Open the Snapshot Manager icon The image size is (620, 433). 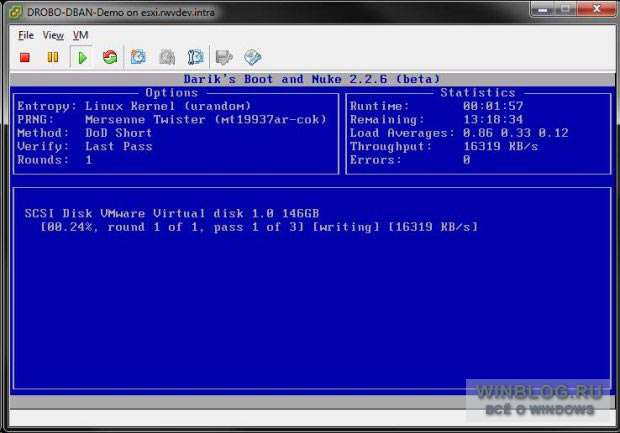195,57
